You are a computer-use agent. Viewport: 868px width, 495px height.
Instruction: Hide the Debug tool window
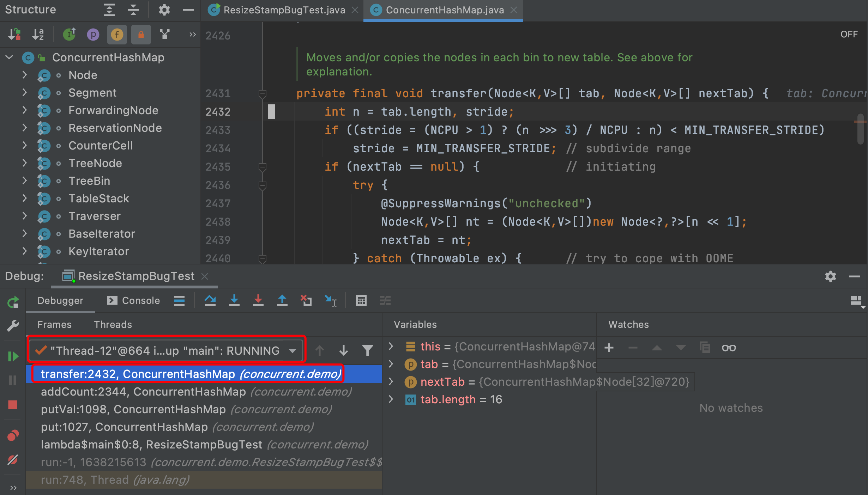tap(854, 276)
